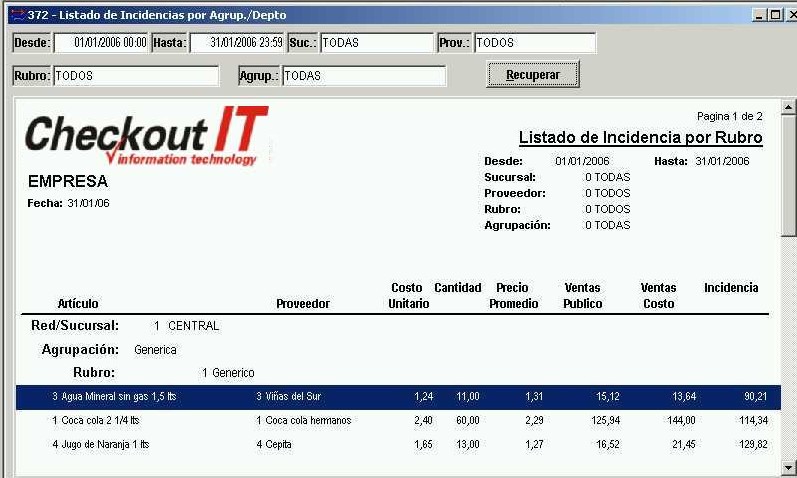This screenshot has width=797, height=478.
Task: Minimize the Listado de Incidencias window
Action: (x=759, y=15)
